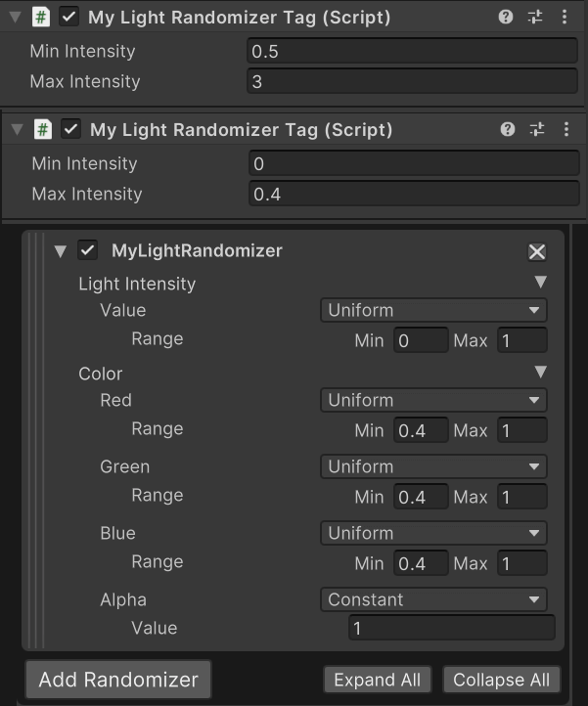
Task: Click script icon of second Randomizer Tag
Action: pyautogui.click(x=43, y=130)
